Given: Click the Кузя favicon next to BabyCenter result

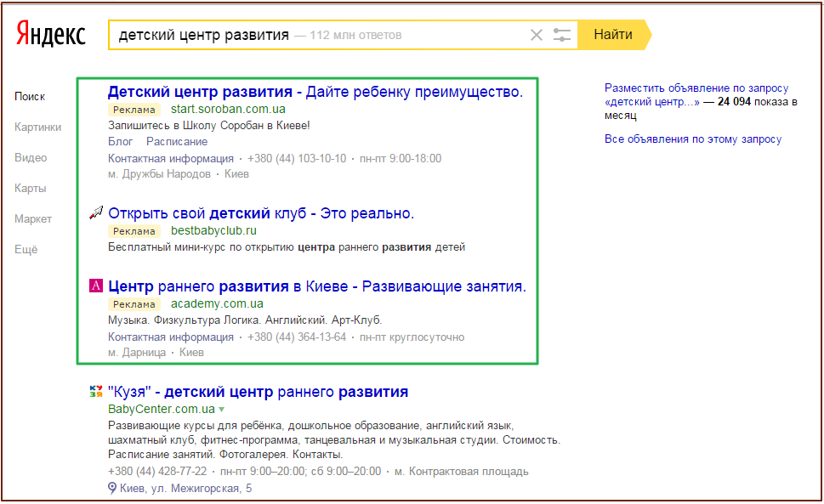Looking at the screenshot, I should pyautogui.click(x=96, y=391).
